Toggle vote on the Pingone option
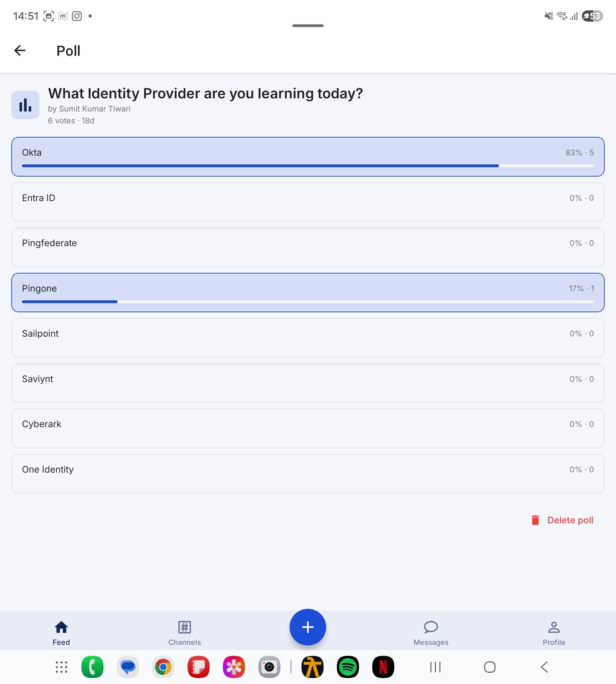The image size is (616, 684). pyautogui.click(x=308, y=293)
